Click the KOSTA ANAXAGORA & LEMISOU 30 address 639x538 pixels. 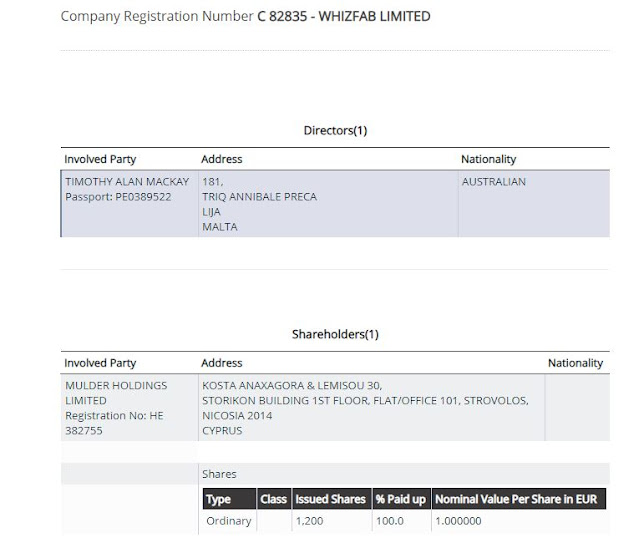pos(291,385)
